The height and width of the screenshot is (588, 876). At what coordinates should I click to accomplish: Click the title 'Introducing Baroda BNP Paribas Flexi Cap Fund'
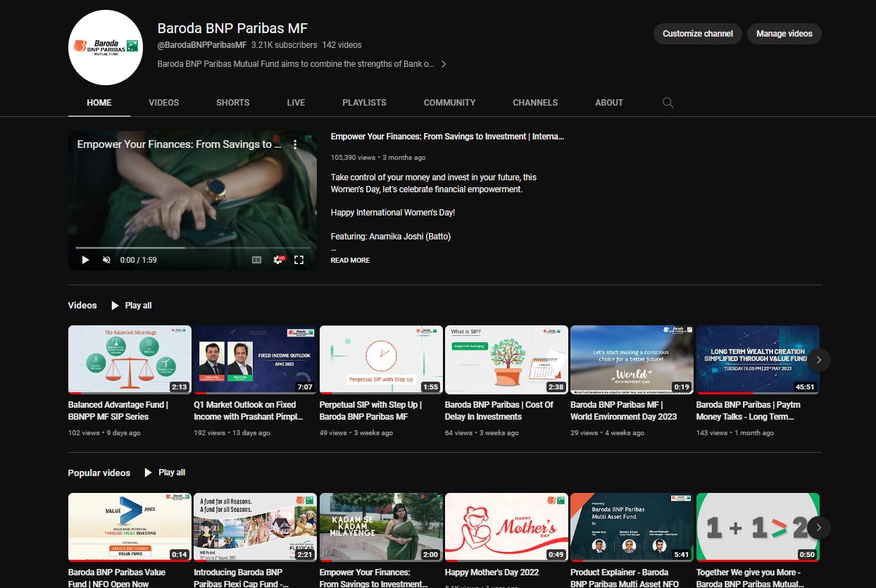click(x=242, y=578)
